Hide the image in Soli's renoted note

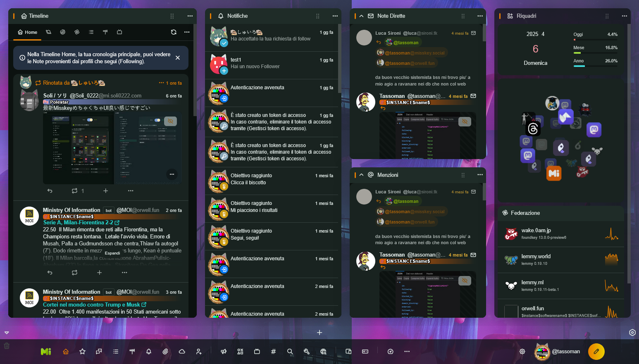point(170,121)
